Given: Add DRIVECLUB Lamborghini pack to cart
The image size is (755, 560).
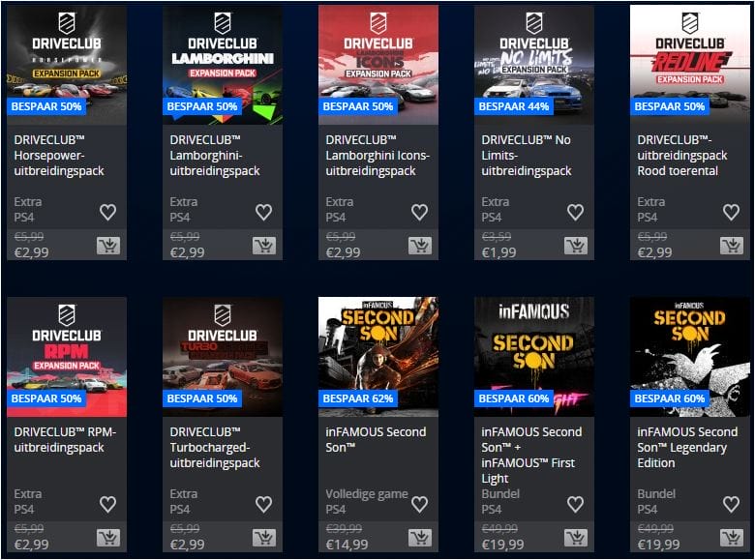Looking at the screenshot, I should [x=264, y=246].
